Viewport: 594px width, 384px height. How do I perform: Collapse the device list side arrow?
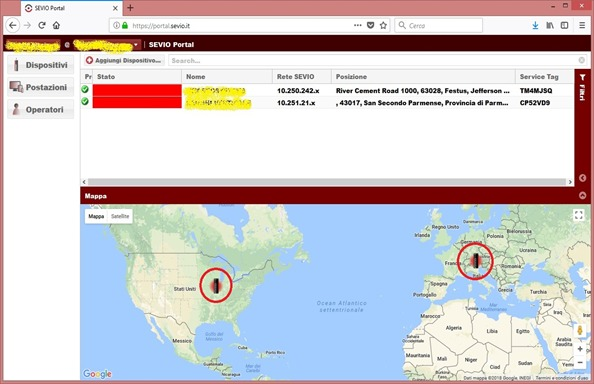(583, 178)
